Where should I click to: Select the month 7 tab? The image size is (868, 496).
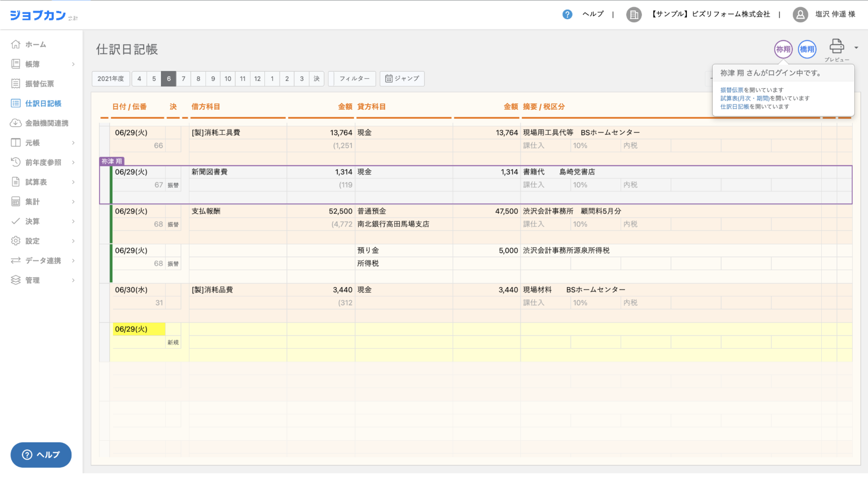click(183, 79)
